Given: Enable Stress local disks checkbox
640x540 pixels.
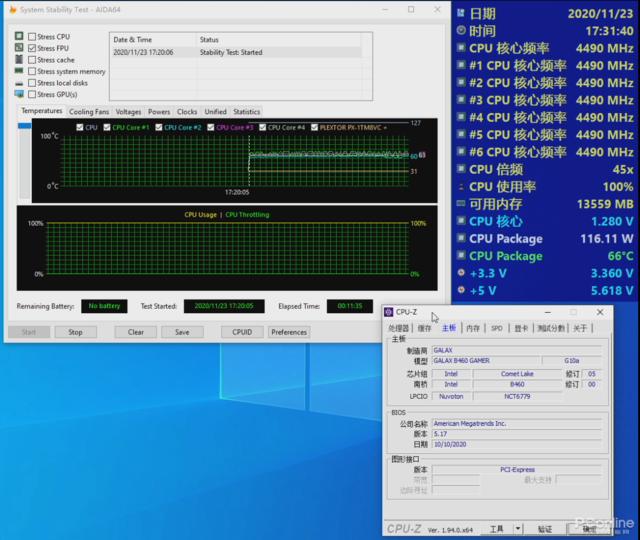Looking at the screenshot, I should [x=32, y=83].
